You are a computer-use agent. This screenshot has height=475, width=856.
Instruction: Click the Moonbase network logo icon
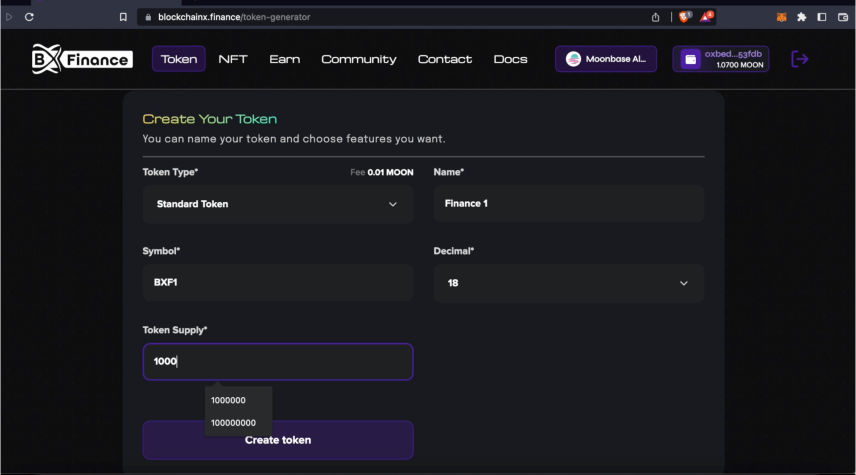pyautogui.click(x=573, y=59)
